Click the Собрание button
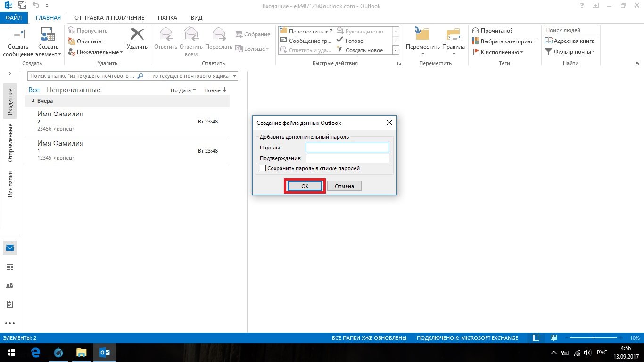 (253, 34)
